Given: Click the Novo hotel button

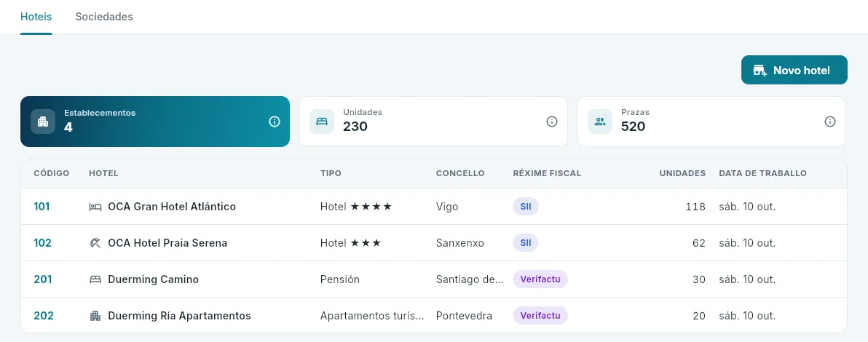Looking at the screenshot, I should [x=794, y=71].
